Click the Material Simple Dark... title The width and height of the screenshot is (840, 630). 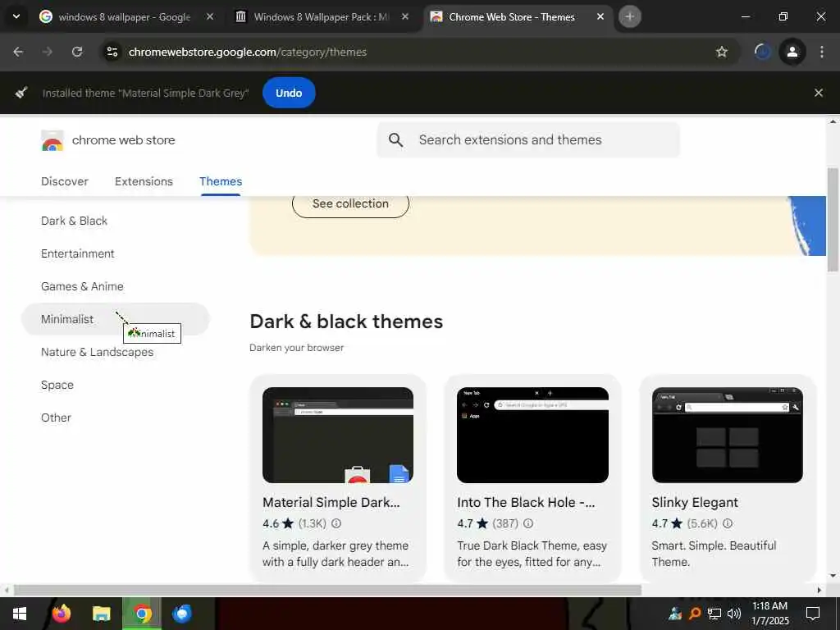(x=331, y=503)
